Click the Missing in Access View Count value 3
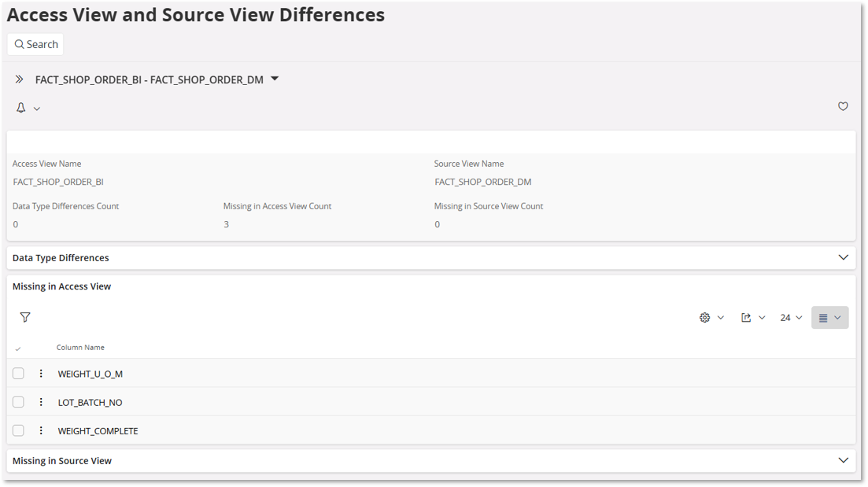Image resolution: width=868 pixels, height=487 pixels. click(x=226, y=224)
